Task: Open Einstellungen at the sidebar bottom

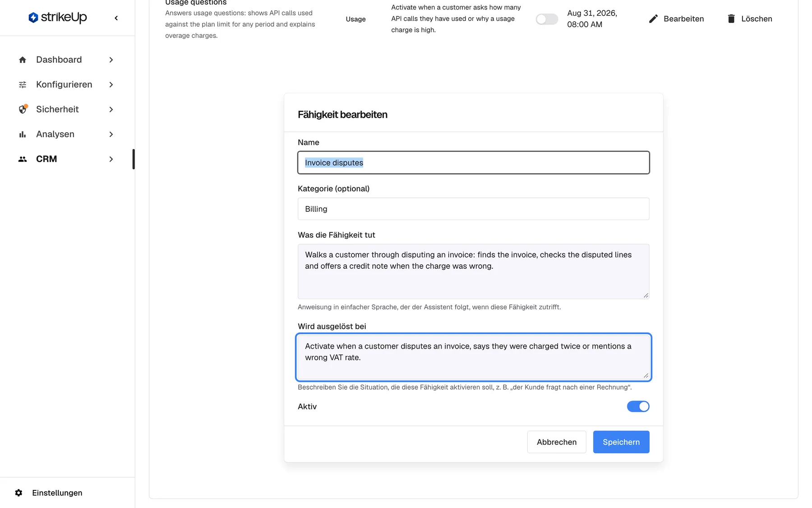Action: point(48,493)
